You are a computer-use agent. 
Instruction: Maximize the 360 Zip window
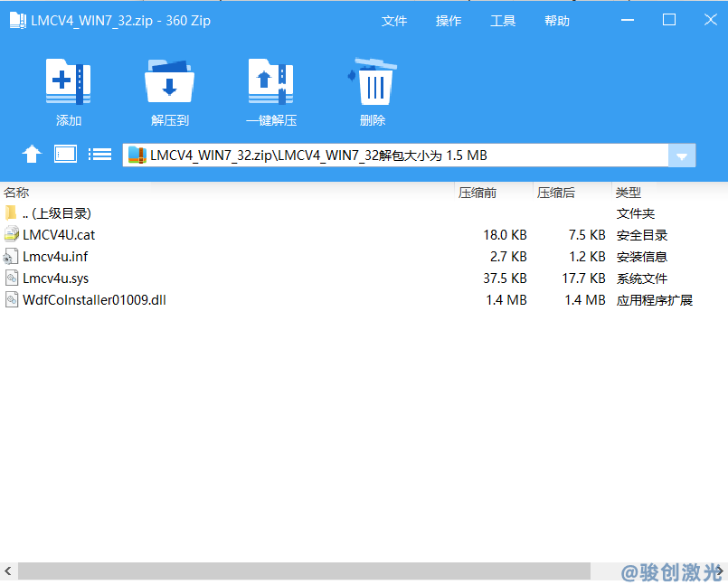tap(669, 20)
